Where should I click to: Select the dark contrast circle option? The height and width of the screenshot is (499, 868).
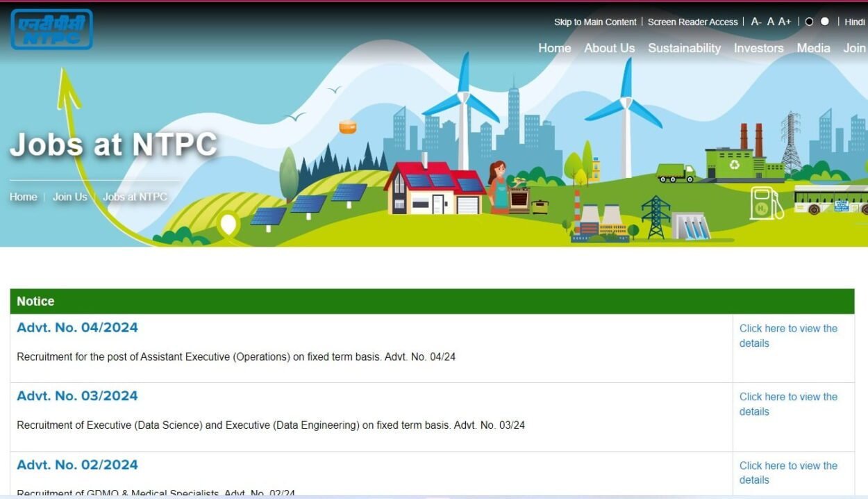(809, 22)
